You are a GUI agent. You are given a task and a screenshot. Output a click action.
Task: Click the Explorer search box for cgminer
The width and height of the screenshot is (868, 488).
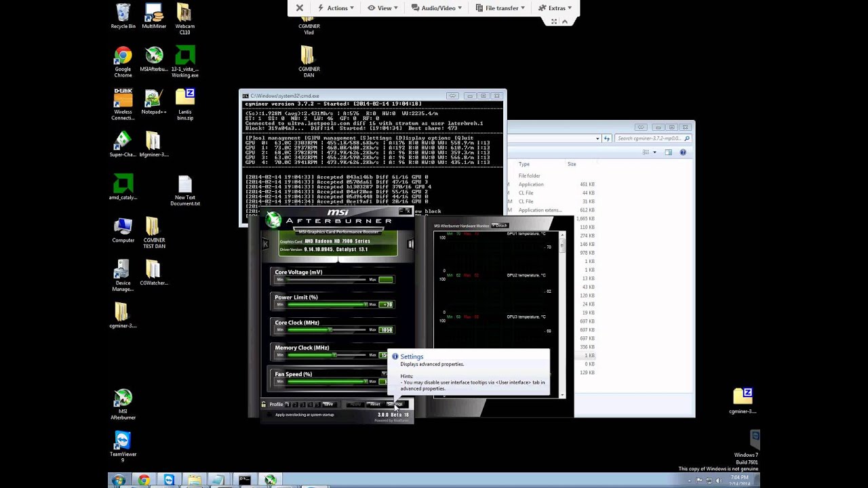pos(649,138)
